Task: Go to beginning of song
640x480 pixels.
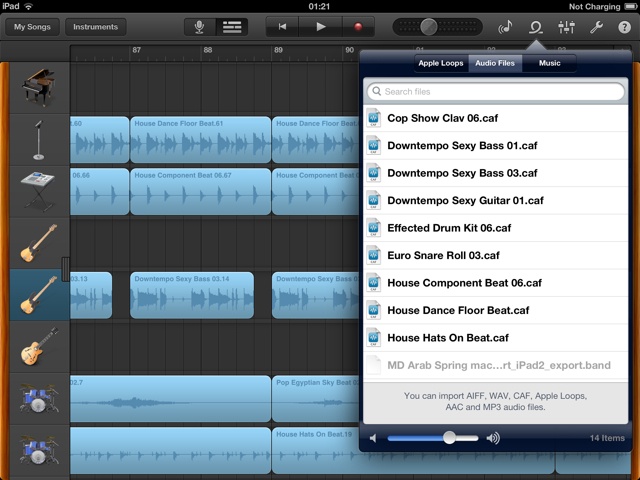Action: [x=282, y=27]
